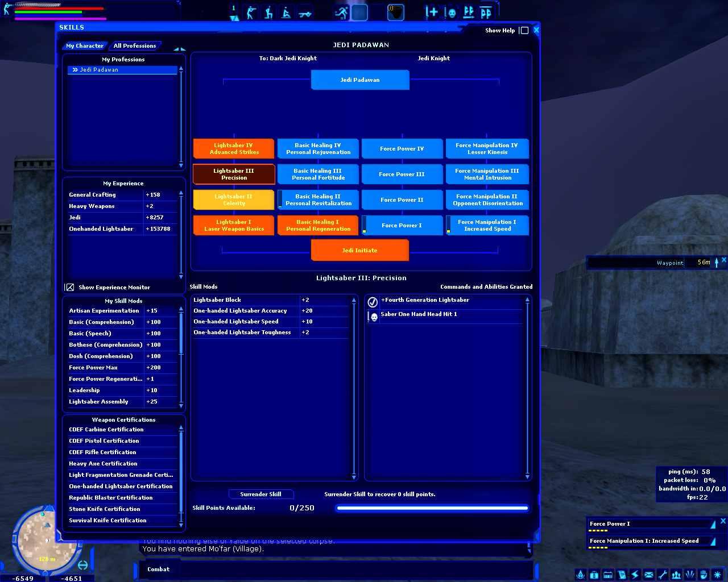Click the waypoint up arrow indicator
Viewport: 728px width, 582px height.
coord(717,262)
